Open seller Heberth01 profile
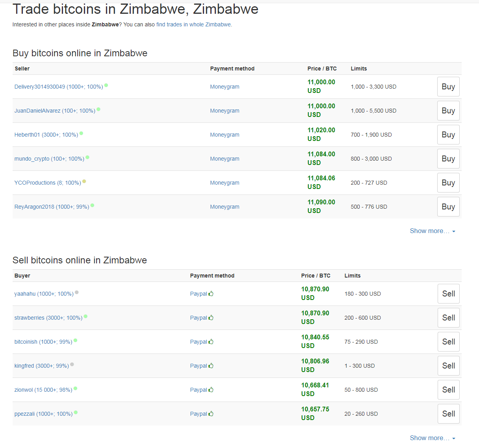The width and height of the screenshot is (479, 448). pyautogui.click(x=46, y=135)
